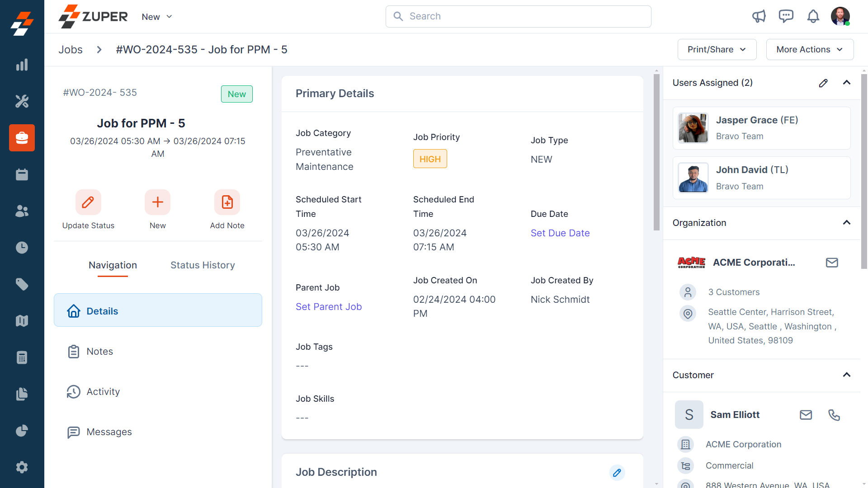Open the settings gear in sidebar
Viewport: 868px width, 488px height.
coord(22,467)
